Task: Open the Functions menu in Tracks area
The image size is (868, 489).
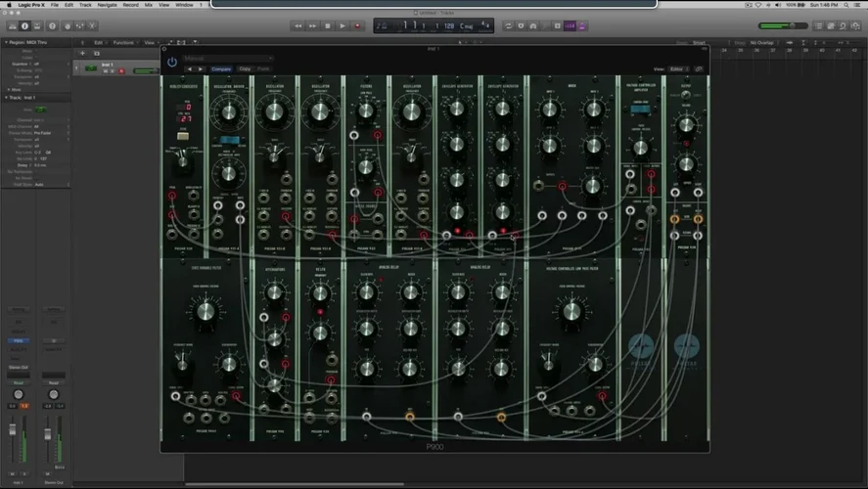Action: click(125, 43)
